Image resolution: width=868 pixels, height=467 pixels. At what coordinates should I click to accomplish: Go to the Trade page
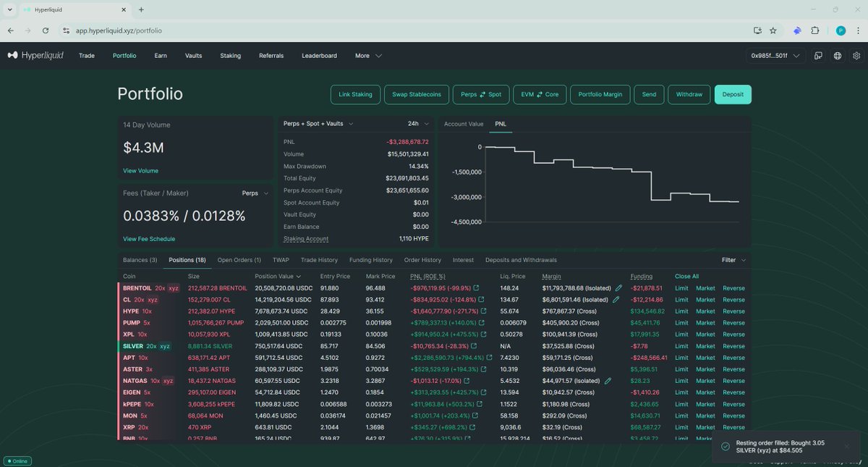click(x=86, y=56)
